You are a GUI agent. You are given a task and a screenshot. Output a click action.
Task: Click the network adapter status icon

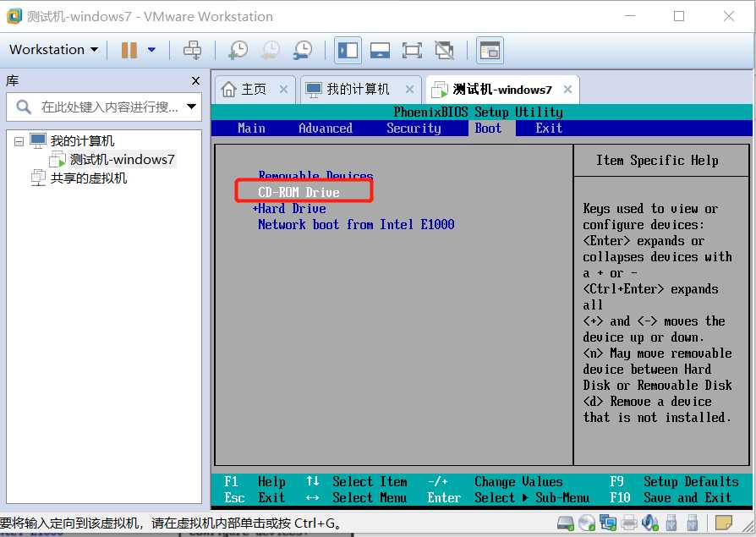608,523
